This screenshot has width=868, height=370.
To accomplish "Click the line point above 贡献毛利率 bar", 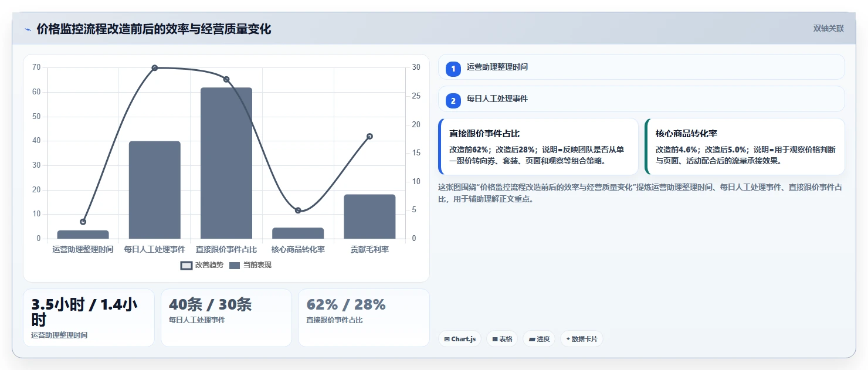I will point(369,136).
